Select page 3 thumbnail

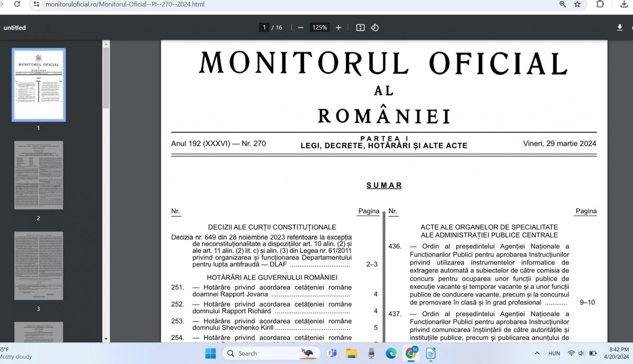coord(38,266)
